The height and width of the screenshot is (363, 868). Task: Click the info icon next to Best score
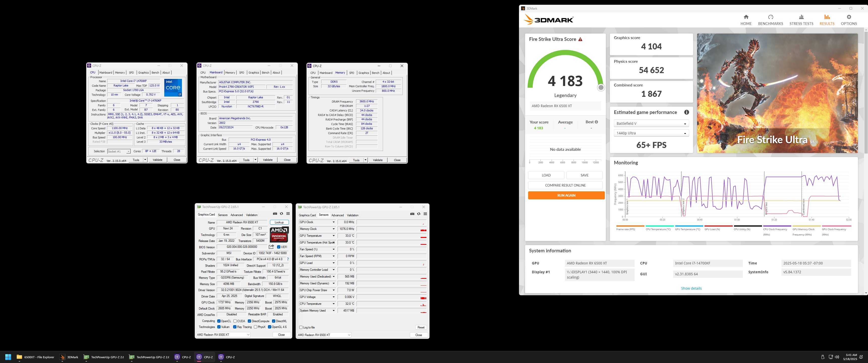pyautogui.click(x=596, y=122)
